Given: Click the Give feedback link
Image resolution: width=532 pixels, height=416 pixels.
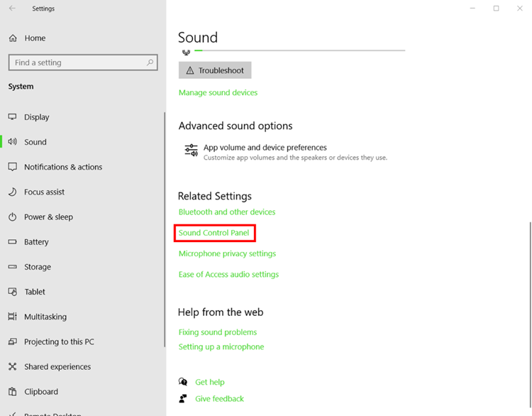Looking at the screenshot, I should point(219,398).
